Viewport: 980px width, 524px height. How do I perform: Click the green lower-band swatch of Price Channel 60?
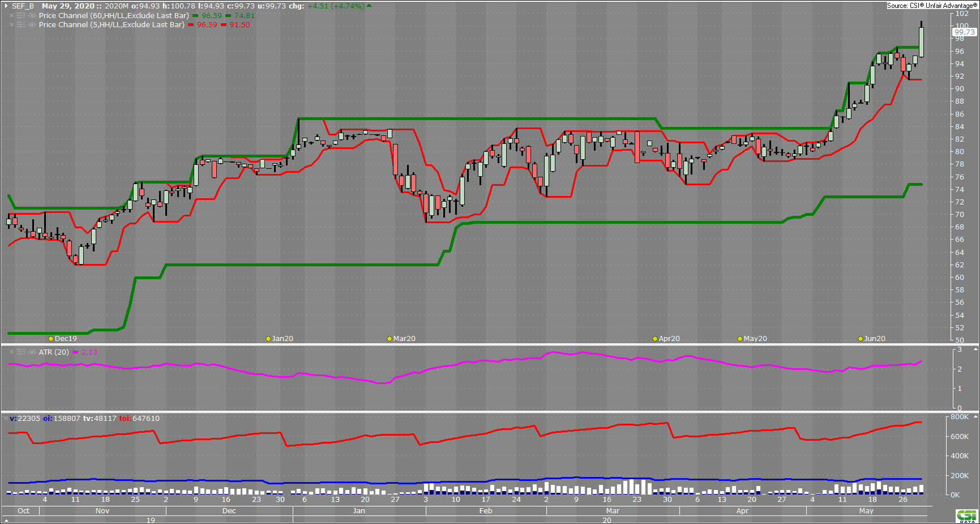[228, 16]
